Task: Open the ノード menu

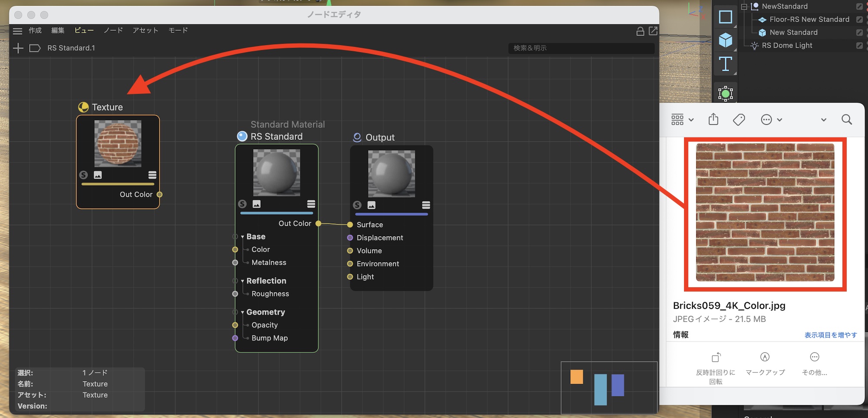Action: pos(113,30)
